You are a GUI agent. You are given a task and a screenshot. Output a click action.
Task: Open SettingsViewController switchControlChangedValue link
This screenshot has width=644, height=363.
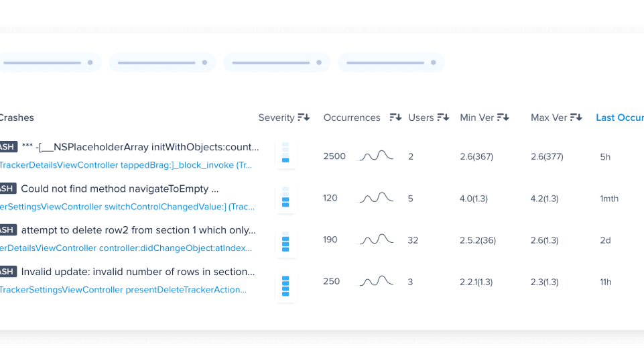[126, 207]
